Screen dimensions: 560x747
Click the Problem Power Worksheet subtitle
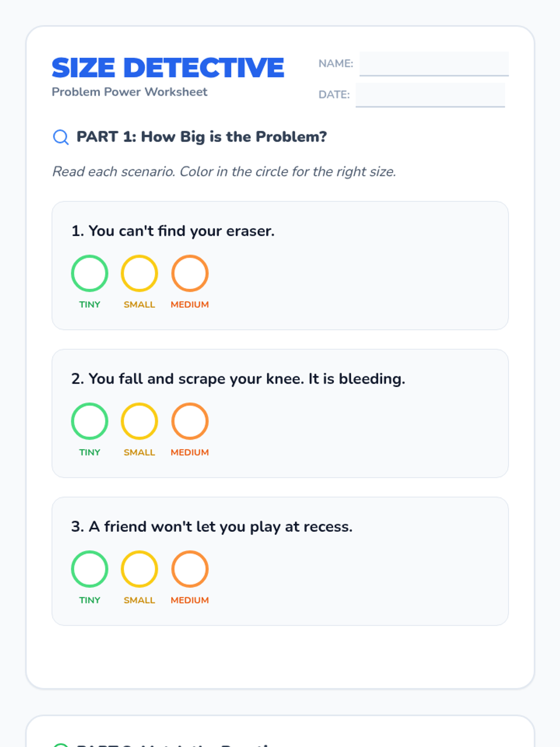(x=130, y=92)
